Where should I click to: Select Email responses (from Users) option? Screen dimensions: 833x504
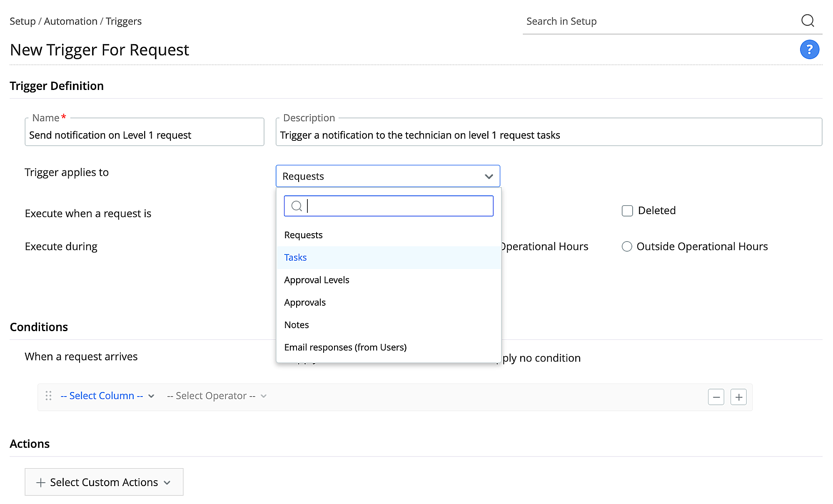345,347
